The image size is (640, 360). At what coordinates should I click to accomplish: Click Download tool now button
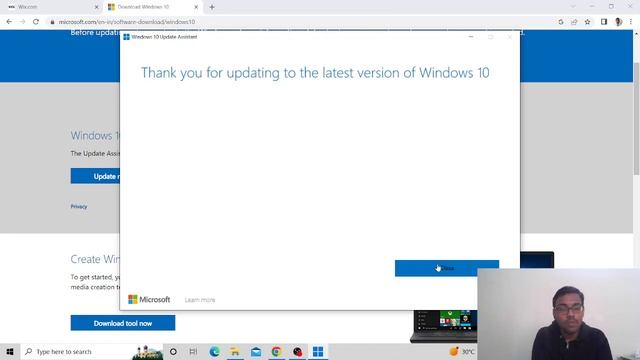(123, 323)
